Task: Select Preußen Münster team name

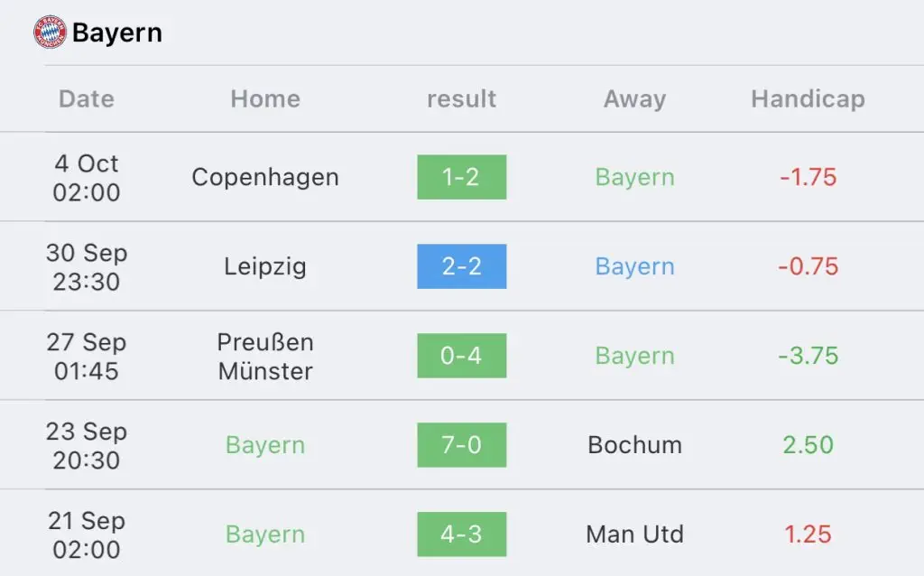Action: tap(265, 356)
